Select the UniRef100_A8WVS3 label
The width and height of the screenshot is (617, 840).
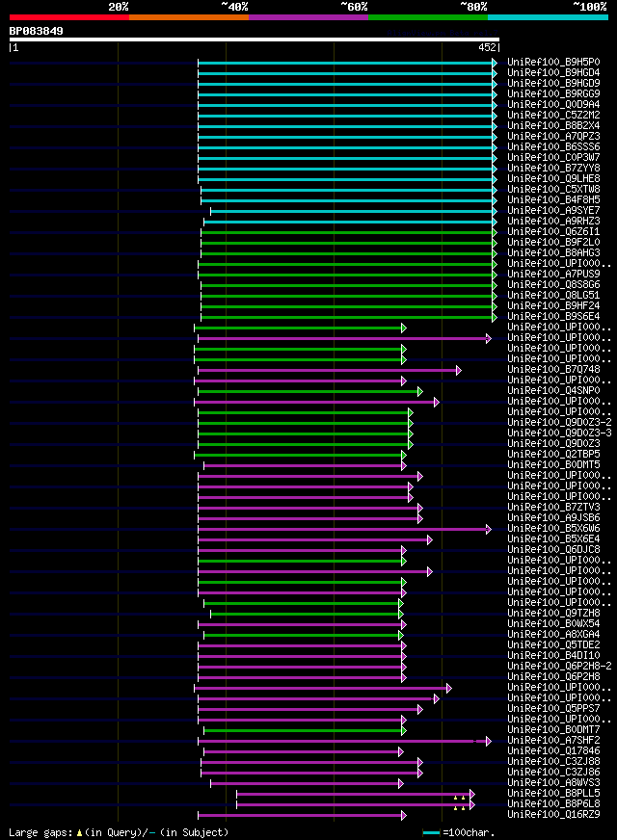tap(553, 783)
